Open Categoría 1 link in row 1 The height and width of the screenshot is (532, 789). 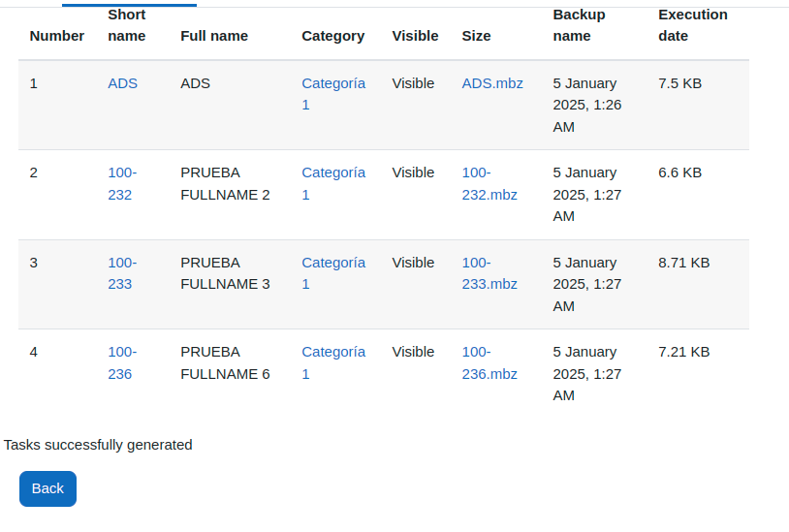point(333,94)
